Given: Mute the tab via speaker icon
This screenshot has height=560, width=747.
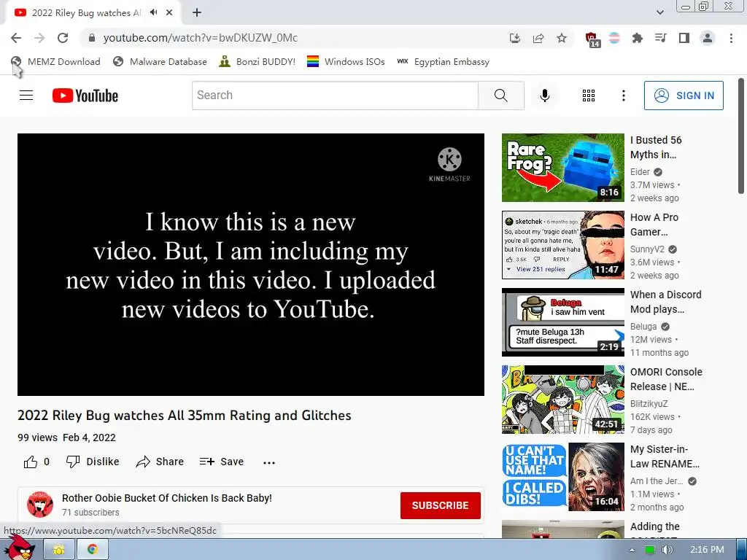Looking at the screenshot, I should tap(153, 12).
